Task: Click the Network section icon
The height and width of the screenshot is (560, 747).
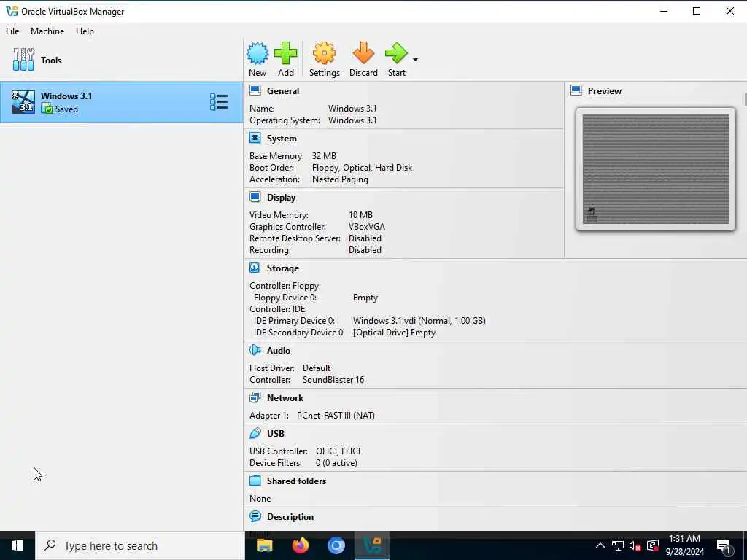Action: [x=255, y=397]
